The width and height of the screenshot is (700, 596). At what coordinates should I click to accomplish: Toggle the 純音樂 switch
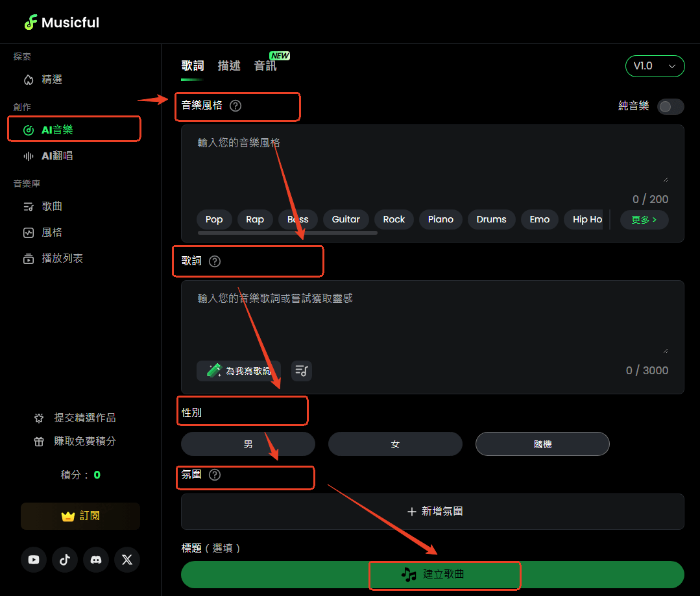[670, 106]
